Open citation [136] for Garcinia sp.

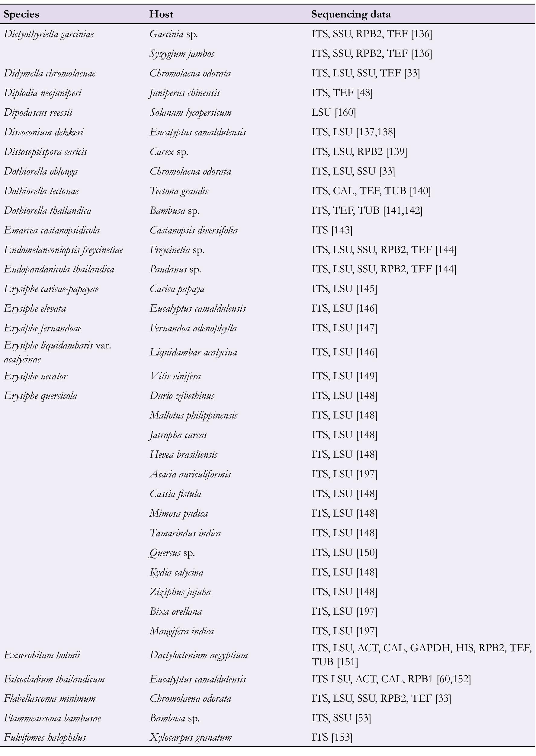coord(422,34)
